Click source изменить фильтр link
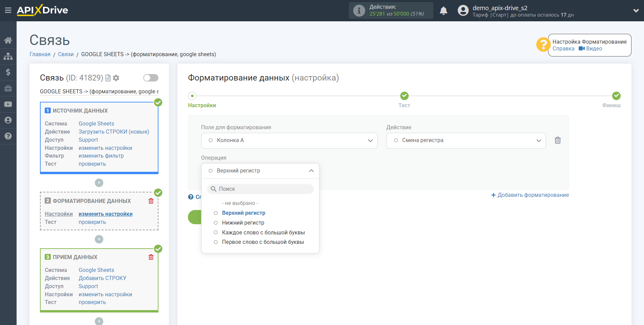Viewport: 644px width, 325px height. [101, 156]
